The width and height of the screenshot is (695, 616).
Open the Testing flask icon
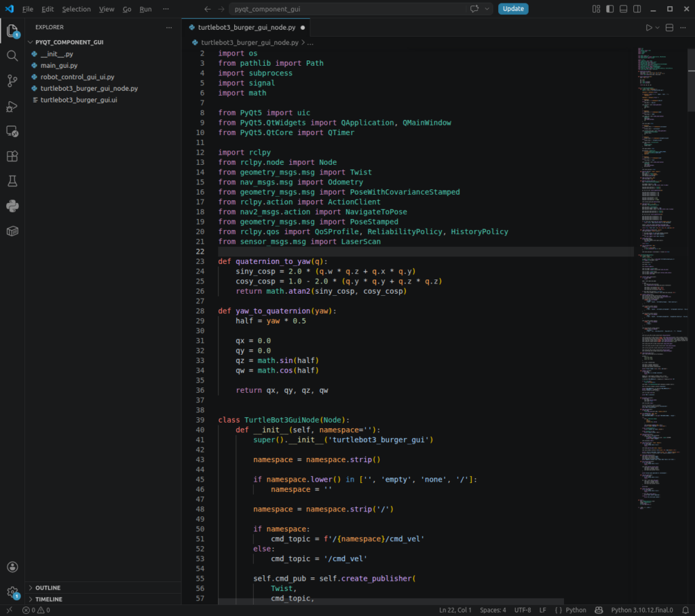(x=12, y=181)
